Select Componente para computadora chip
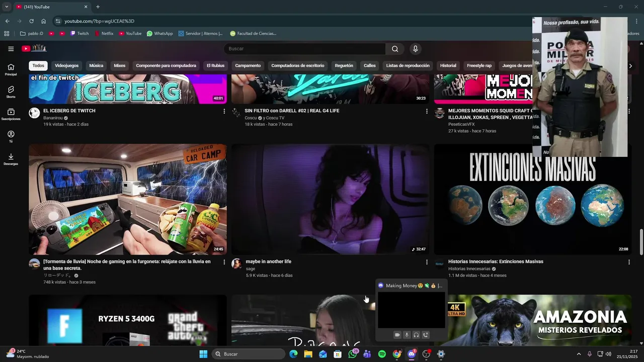This screenshot has height=362, width=644. click(x=166, y=66)
